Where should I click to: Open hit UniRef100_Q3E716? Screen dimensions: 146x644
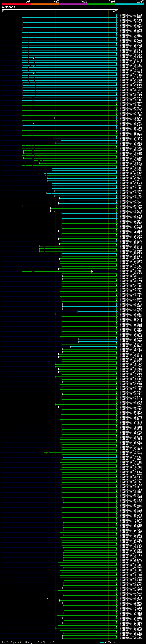(131, 15)
